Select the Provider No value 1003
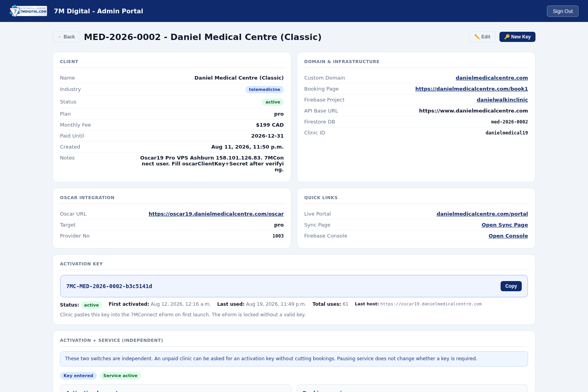This screenshot has height=392, width=588. pos(278,236)
